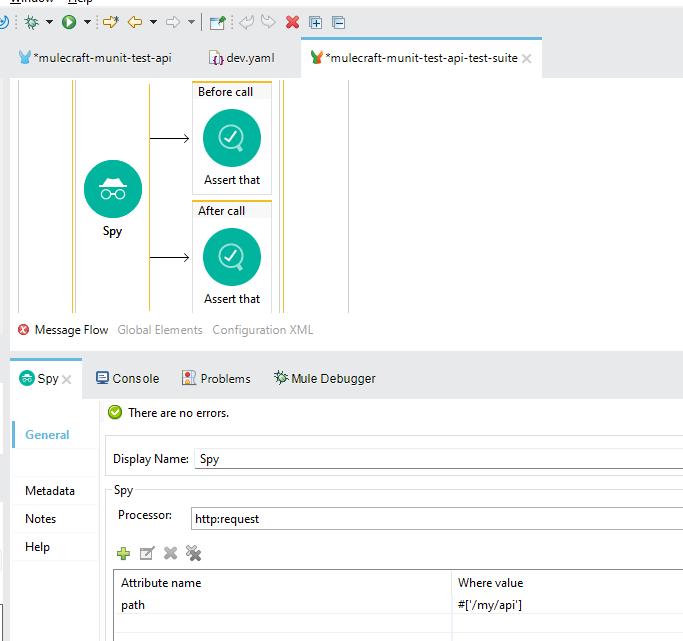The image size is (683, 641).
Task: Select the Metadata section in sidebar
Action: [x=50, y=491]
